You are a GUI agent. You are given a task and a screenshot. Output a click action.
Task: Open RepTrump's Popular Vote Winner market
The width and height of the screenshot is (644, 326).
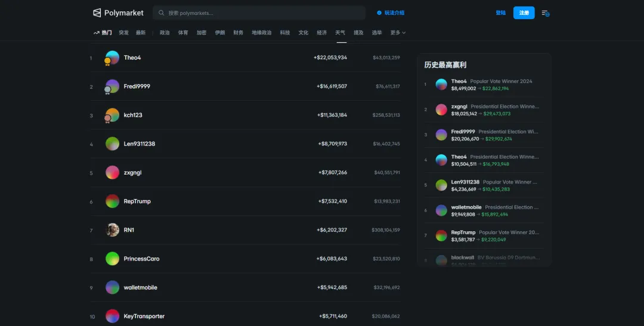(509, 232)
